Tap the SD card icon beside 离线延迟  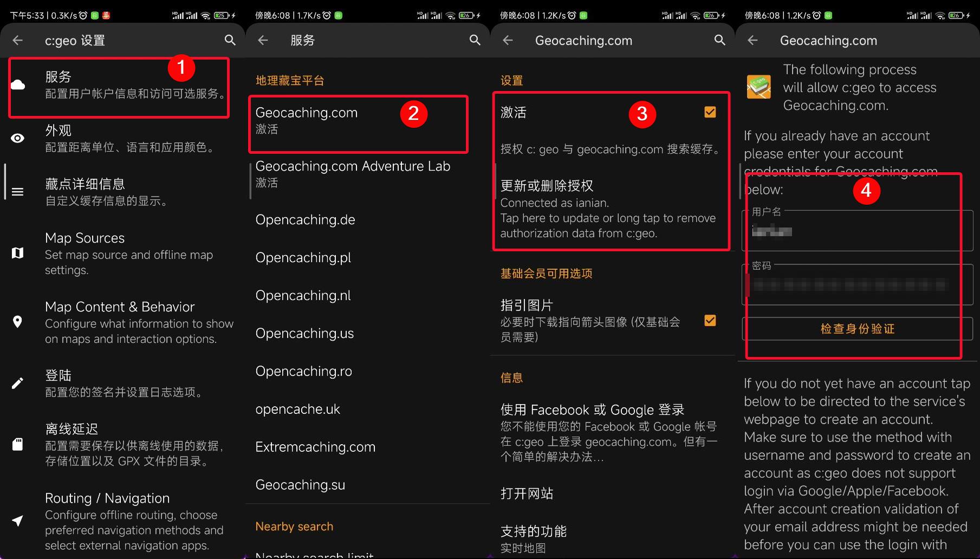tap(18, 444)
